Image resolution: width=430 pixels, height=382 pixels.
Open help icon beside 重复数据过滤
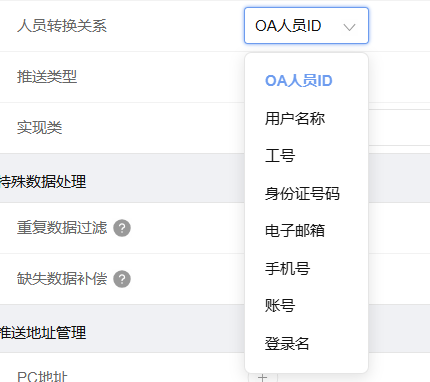click(122, 228)
